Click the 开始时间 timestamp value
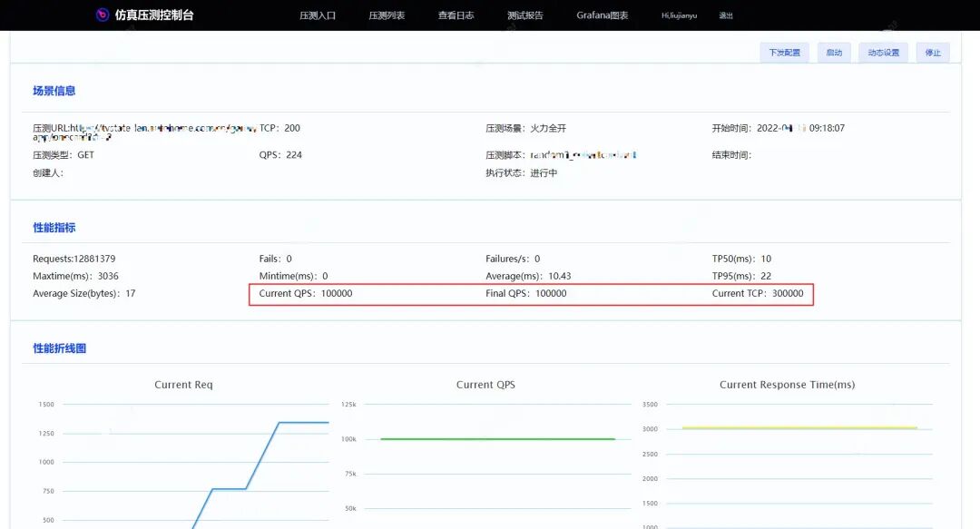This screenshot has width=980, height=529. click(800, 128)
